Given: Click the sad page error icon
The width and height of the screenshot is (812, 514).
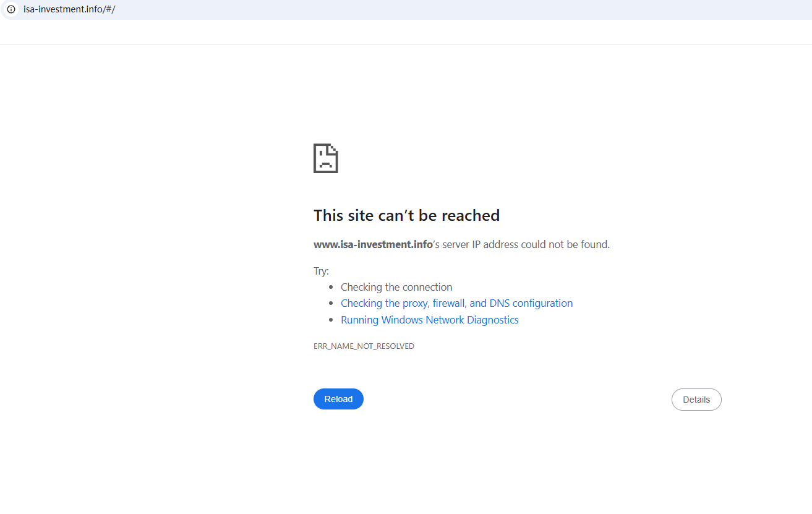Looking at the screenshot, I should [x=325, y=158].
